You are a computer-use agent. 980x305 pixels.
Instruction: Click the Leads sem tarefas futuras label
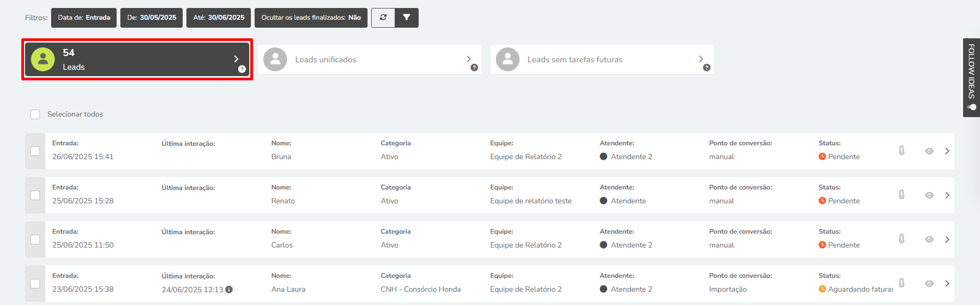click(x=575, y=60)
